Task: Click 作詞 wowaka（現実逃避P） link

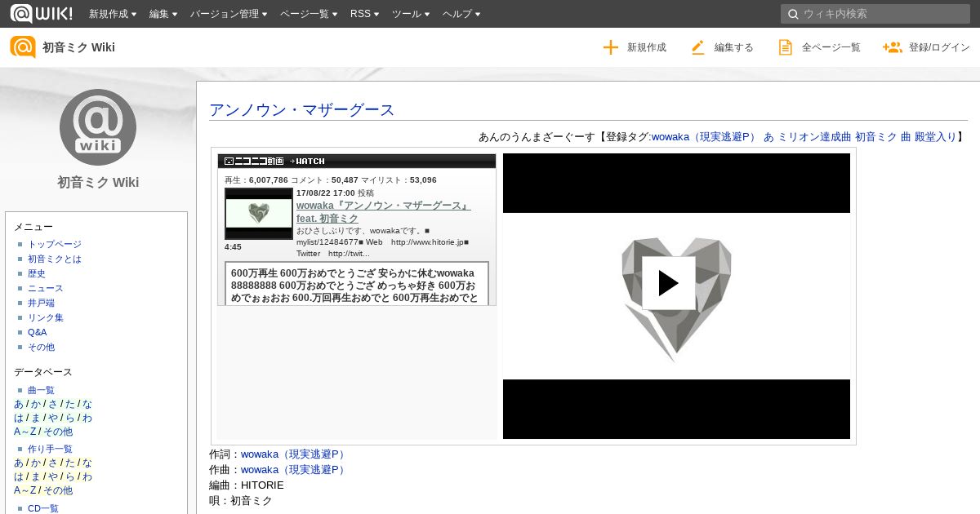Action: point(293,454)
